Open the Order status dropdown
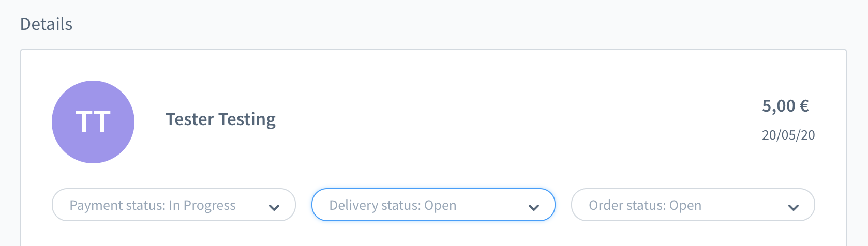Viewport: 868px width, 246px height. point(693,205)
